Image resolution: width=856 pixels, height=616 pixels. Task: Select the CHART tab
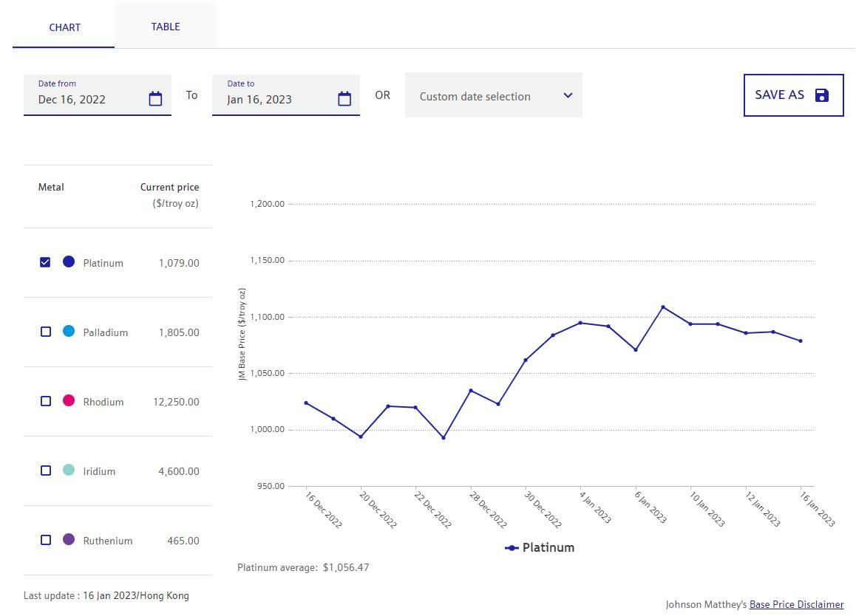(x=64, y=27)
